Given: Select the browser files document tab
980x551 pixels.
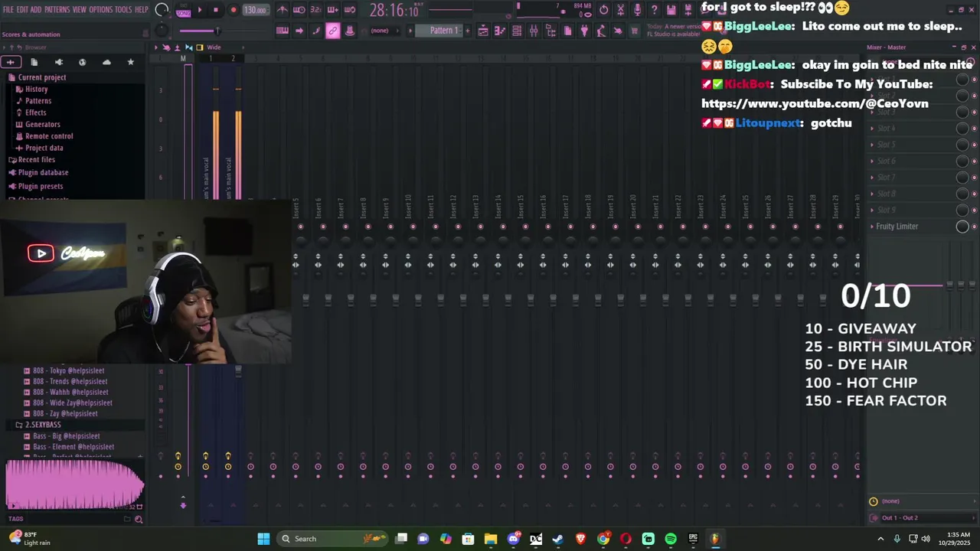Looking at the screenshot, I should coord(34,62).
